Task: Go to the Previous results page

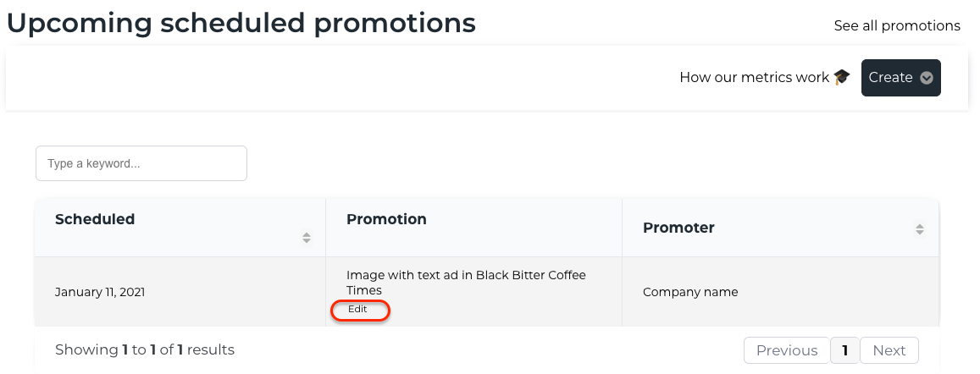Action: pyautogui.click(x=787, y=350)
